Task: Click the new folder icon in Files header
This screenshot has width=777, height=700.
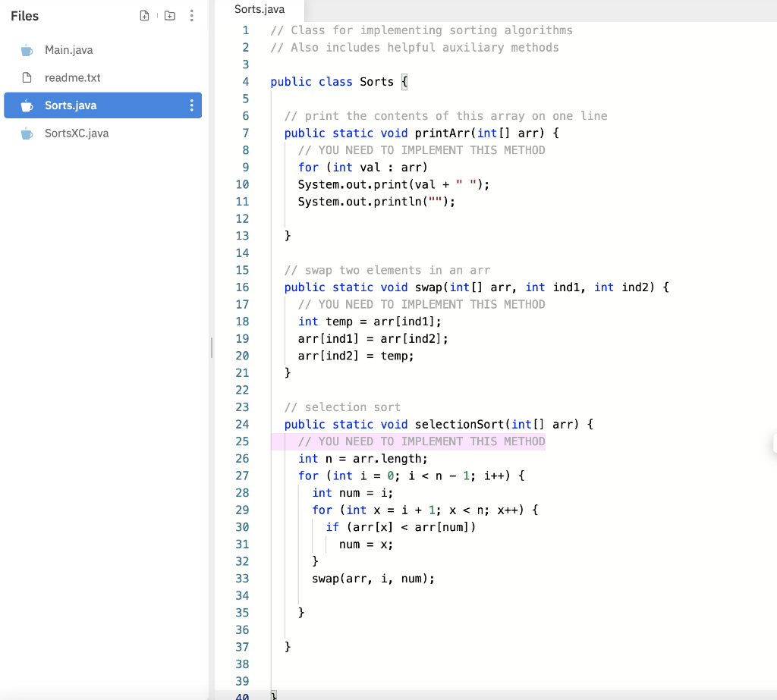Action: click(170, 16)
